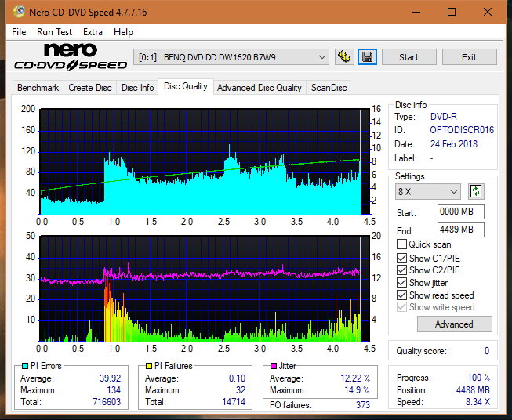Click the PO failures value 373
Image resolution: width=512 pixels, height=420 pixels.
[x=363, y=405]
